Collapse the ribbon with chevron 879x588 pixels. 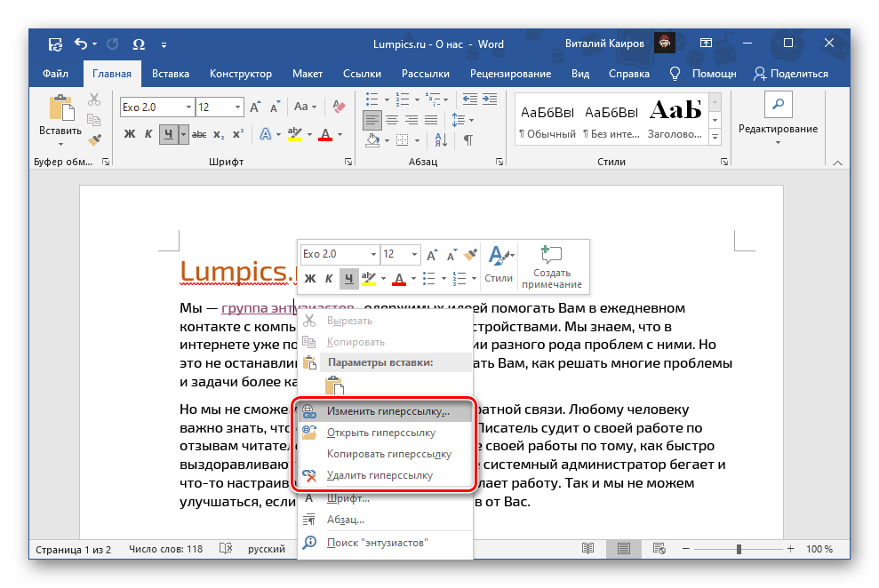pos(837,163)
